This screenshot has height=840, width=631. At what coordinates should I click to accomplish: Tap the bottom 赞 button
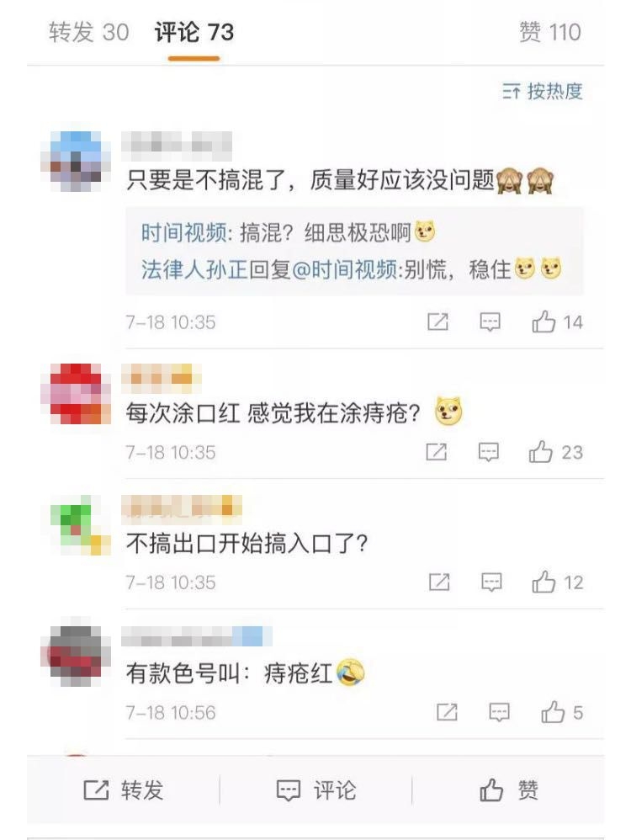(x=508, y=790)
